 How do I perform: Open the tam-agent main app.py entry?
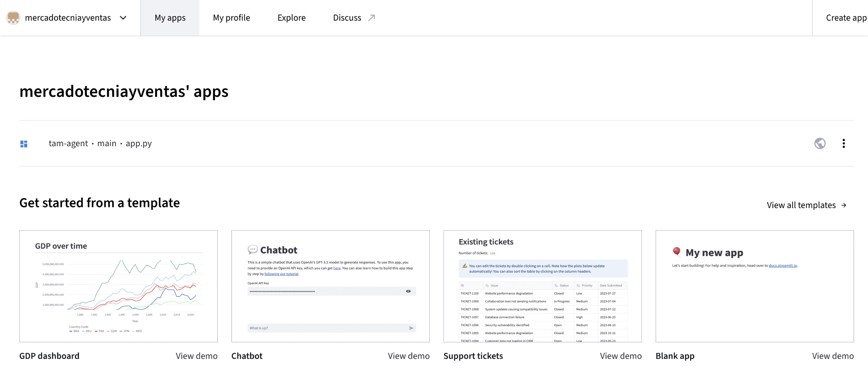[100, 144]
